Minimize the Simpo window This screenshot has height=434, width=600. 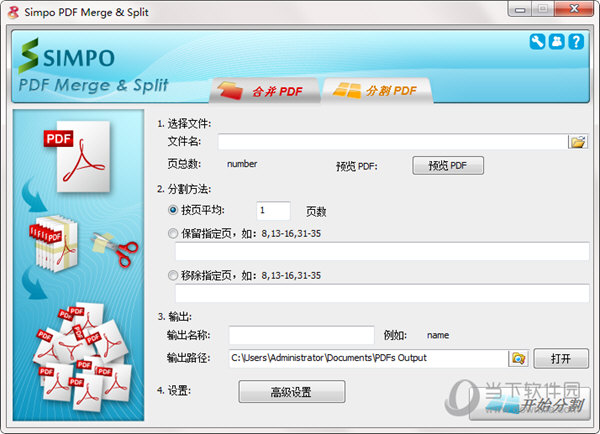click(x=520, y=9)
